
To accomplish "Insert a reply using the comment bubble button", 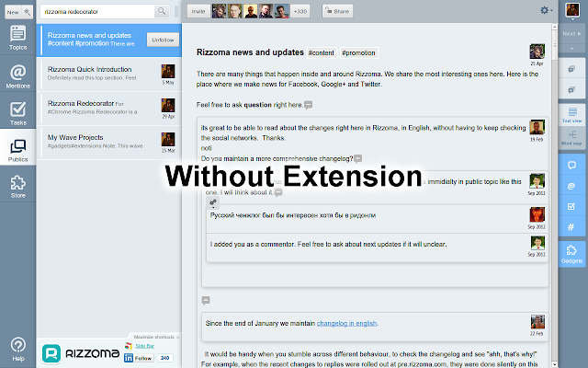I will pos(571,166).
